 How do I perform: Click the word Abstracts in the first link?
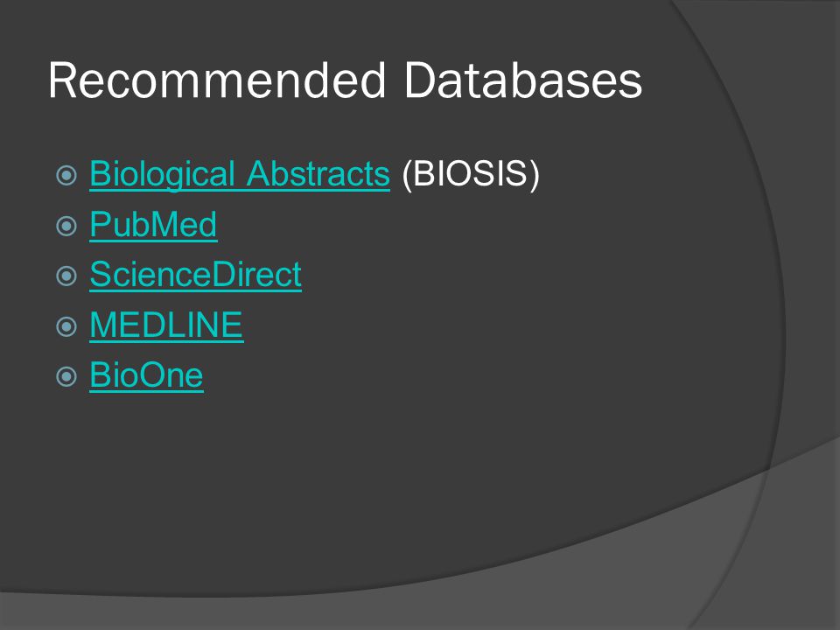[318, 174]
